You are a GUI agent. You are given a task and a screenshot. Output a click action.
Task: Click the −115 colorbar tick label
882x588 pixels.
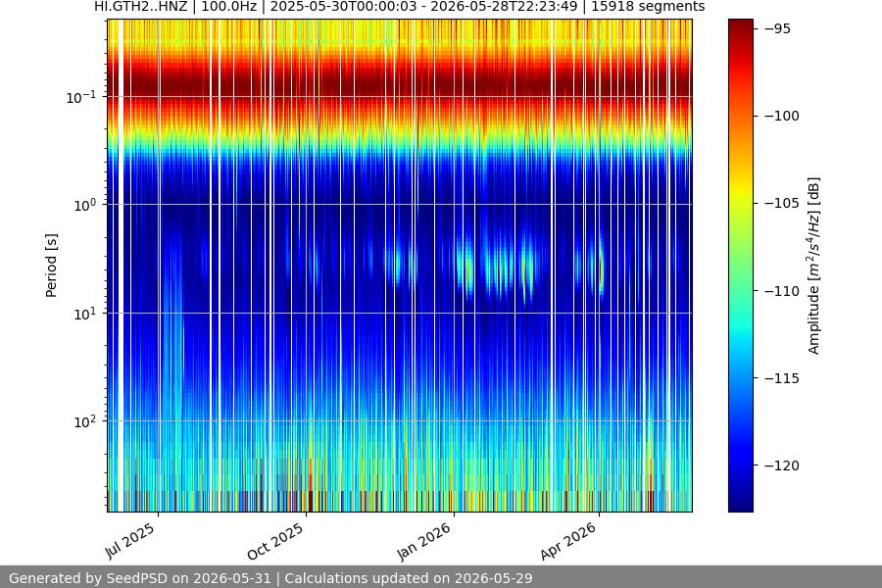(x=781, y=378)
